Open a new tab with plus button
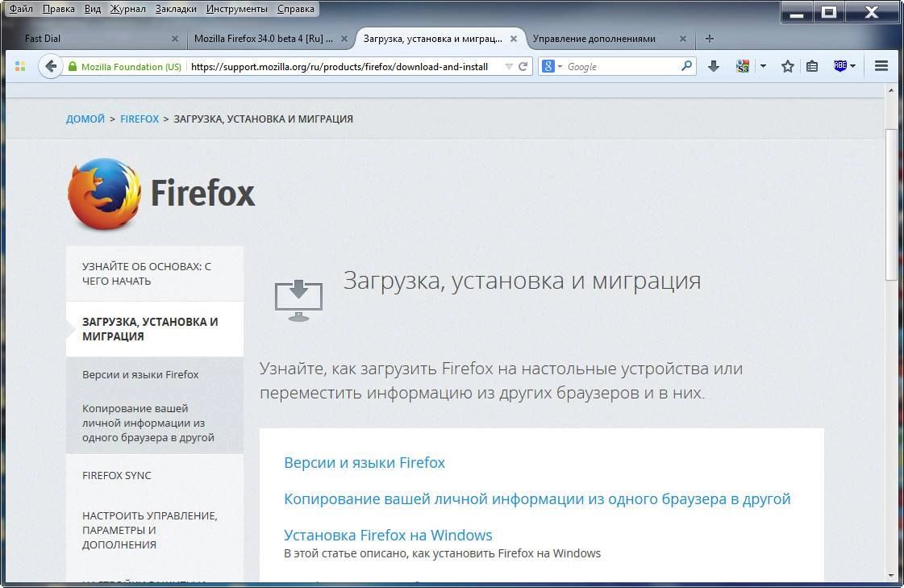Viewport: 904px width, 588px height. [710, 39]
